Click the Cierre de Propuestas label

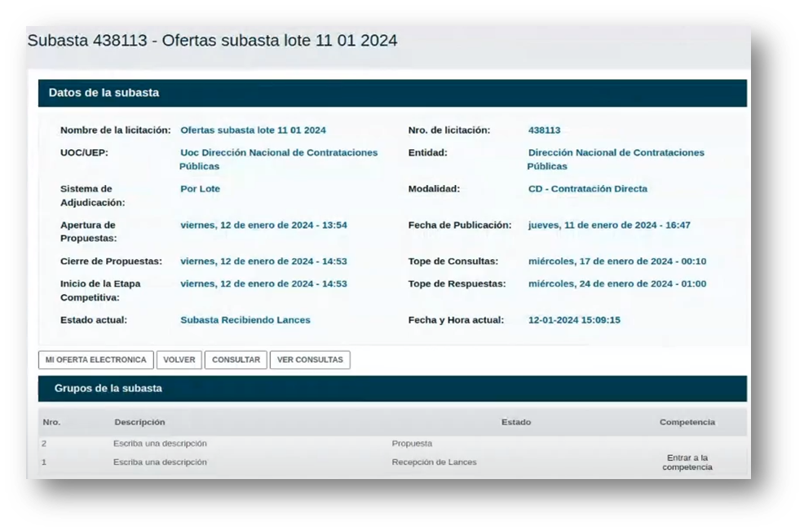111,262
